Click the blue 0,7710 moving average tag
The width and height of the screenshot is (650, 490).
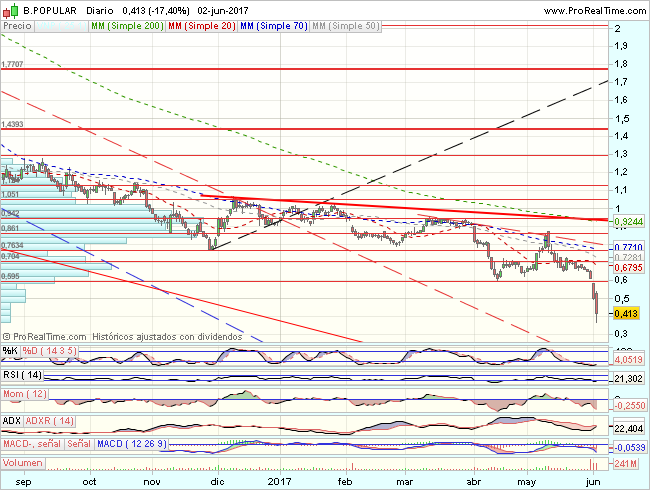point(627,246)
